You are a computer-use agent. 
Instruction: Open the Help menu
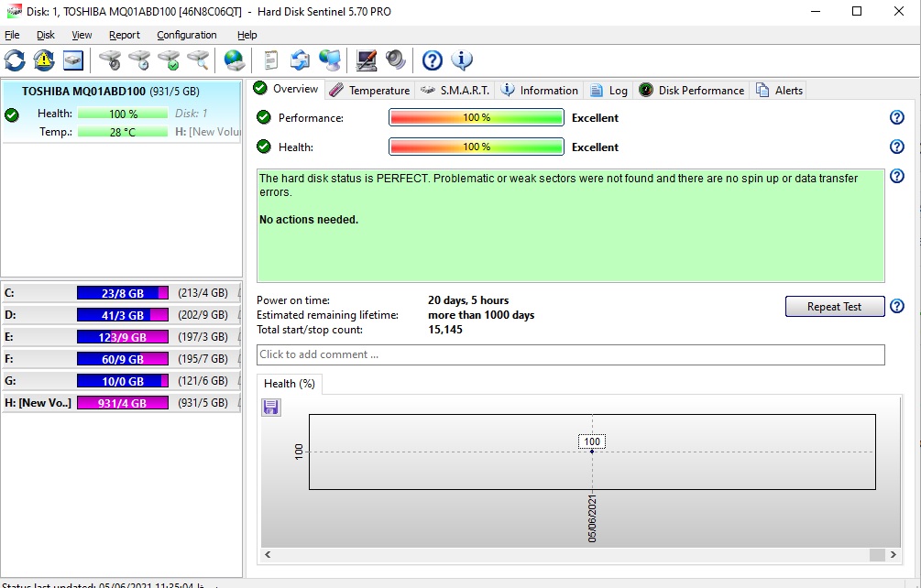point(247,35)
